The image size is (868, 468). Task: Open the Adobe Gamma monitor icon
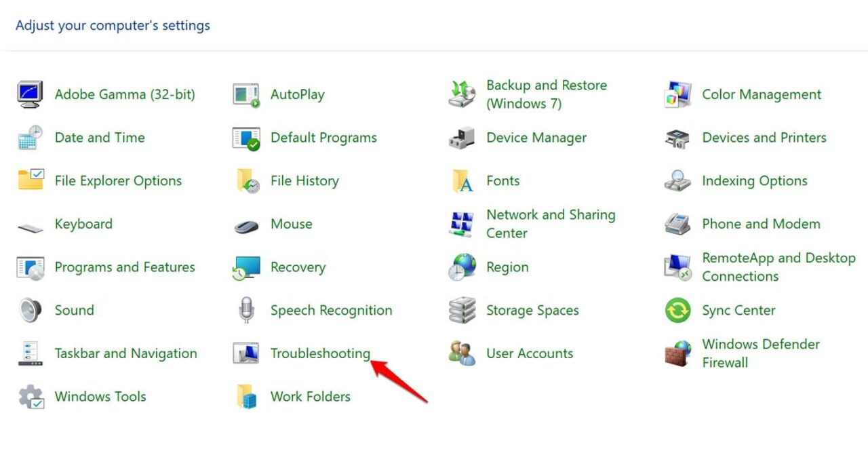click(31, 94)
